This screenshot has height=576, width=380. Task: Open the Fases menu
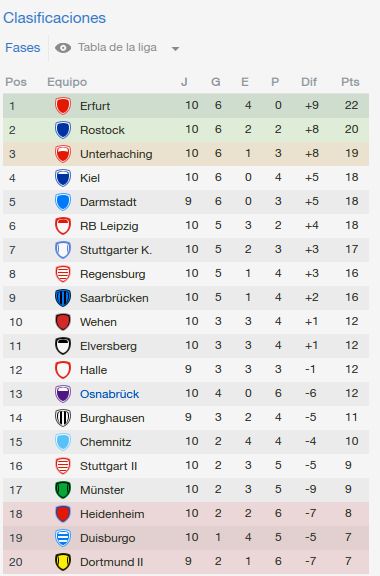(x=22, y=48)
